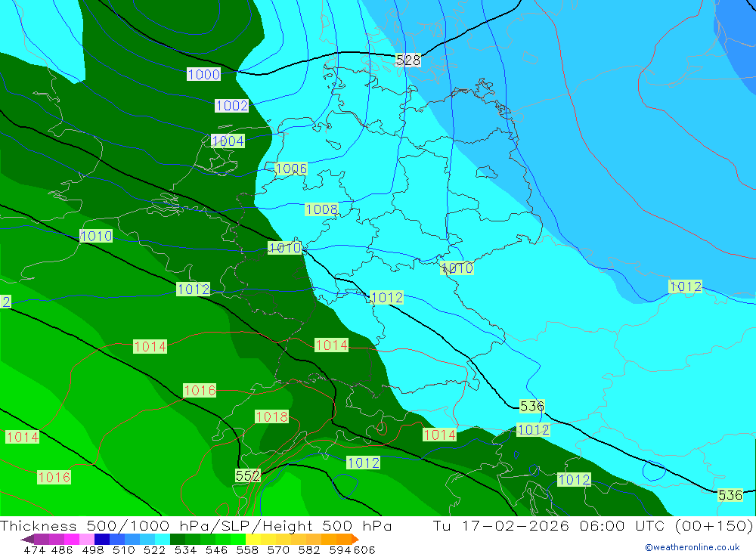This screenshot has height=554, width=756.
Task: Click the 1002 hPa isobar label
Action: point(232,106)
